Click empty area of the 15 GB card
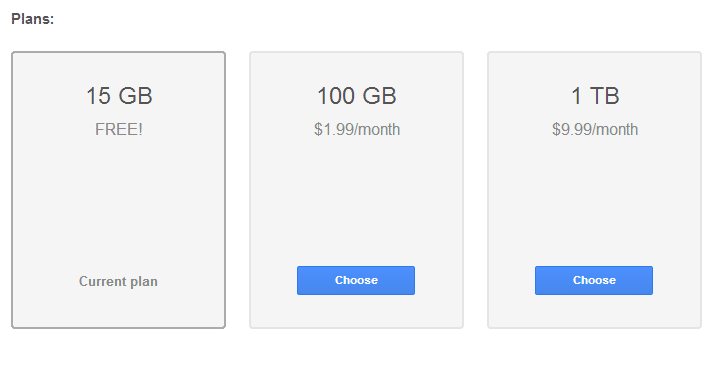The height and width of the screenshot is (382, 719). (x=118, y=202)
